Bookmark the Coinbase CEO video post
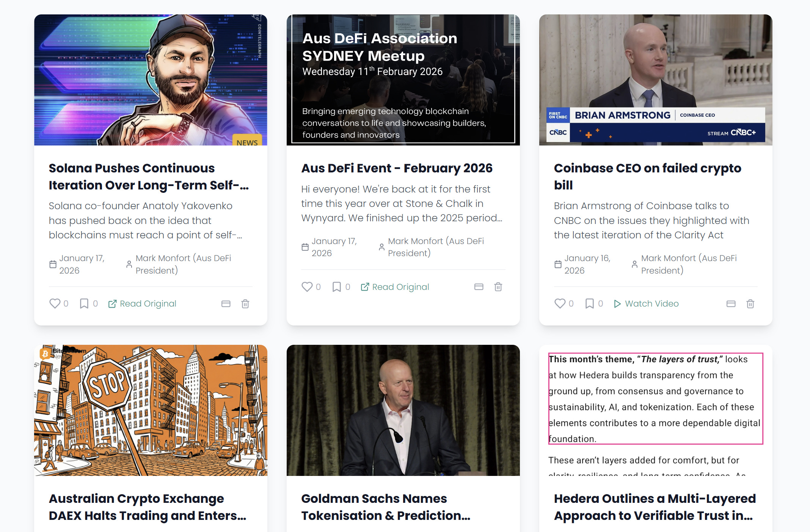Viewport: 810px width, 532px height. (589, 304)
